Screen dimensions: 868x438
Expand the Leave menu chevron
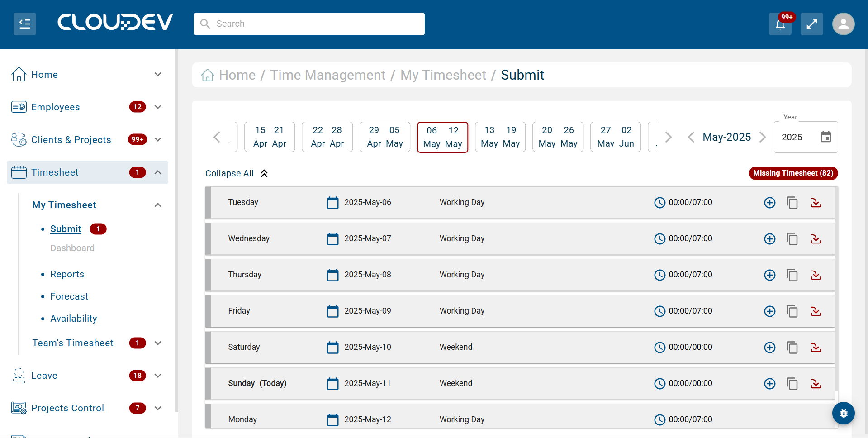pyautogui.click(x=158, y=376)
